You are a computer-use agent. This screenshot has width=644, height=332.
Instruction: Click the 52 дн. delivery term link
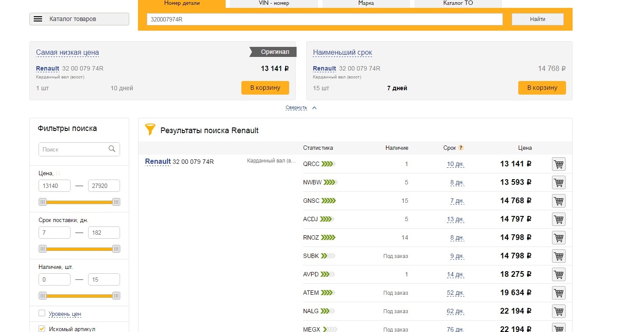point(455,293)
